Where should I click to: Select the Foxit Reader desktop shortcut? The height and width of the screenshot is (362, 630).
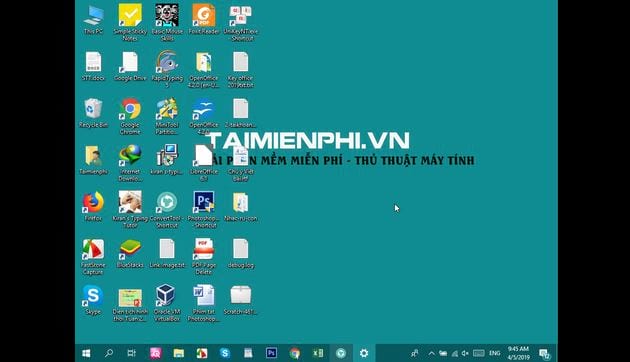point(204,19)
